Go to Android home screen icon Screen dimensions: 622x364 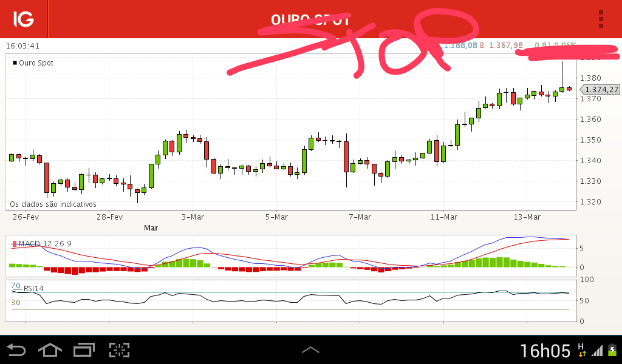[x=50, y=350]
